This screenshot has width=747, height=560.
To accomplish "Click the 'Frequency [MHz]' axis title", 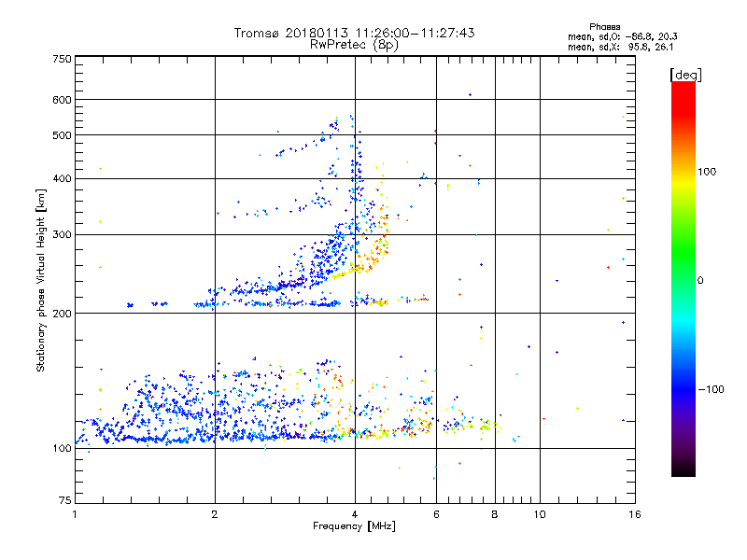I will coord(354,526).
